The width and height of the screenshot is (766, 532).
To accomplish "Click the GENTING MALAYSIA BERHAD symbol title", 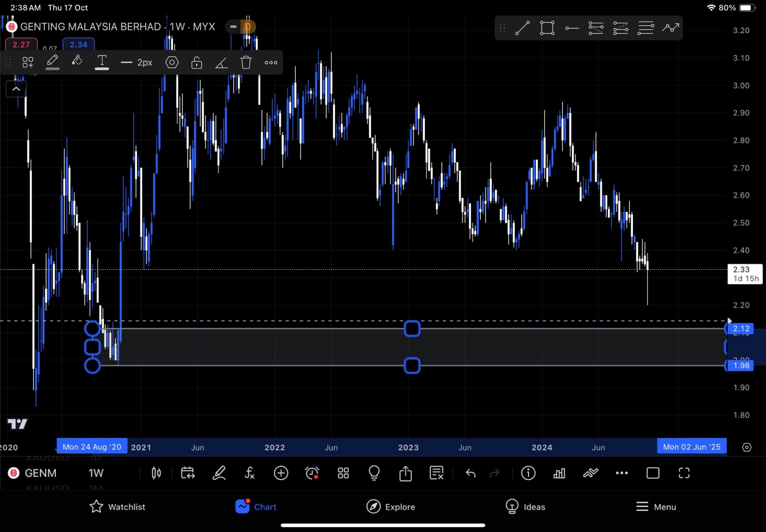I will tap(117, 27).
